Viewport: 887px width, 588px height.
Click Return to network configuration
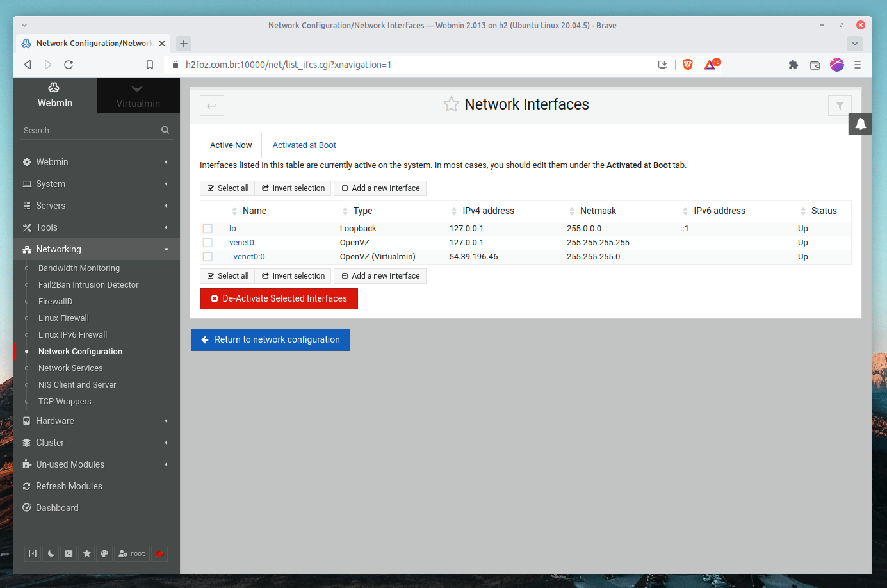[270, 339]
